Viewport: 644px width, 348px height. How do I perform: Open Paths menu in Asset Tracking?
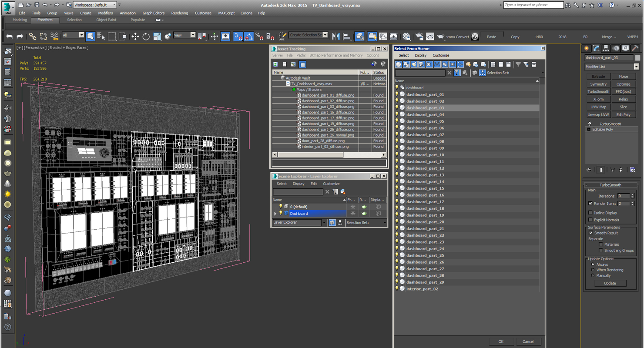pos(301,56)
